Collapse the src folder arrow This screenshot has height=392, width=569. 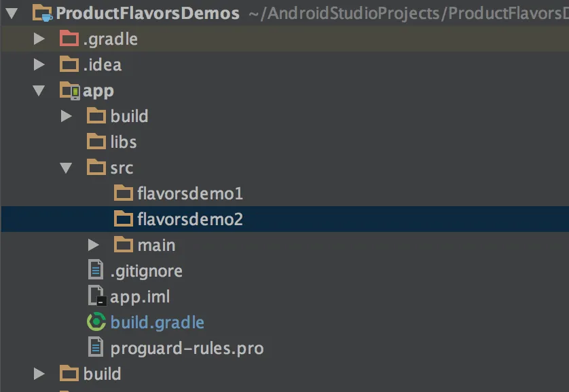(66, 168)
